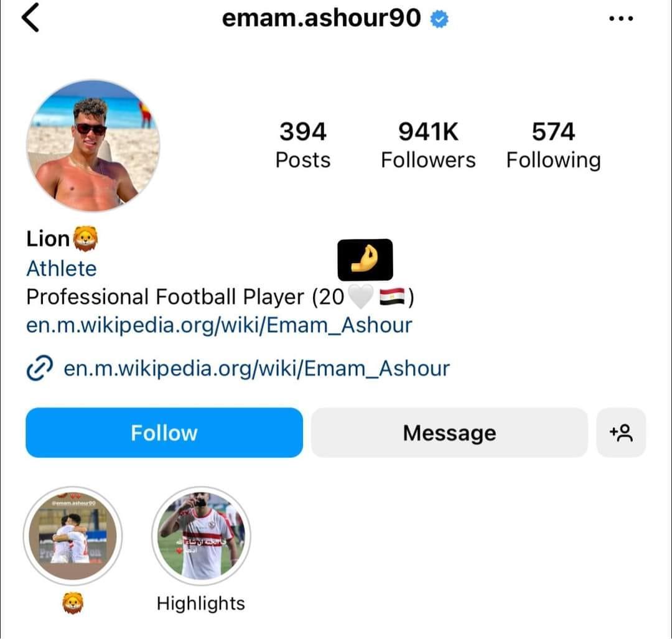Tap the blue verified badge
The image size is (672, 639).
(439, 19)
